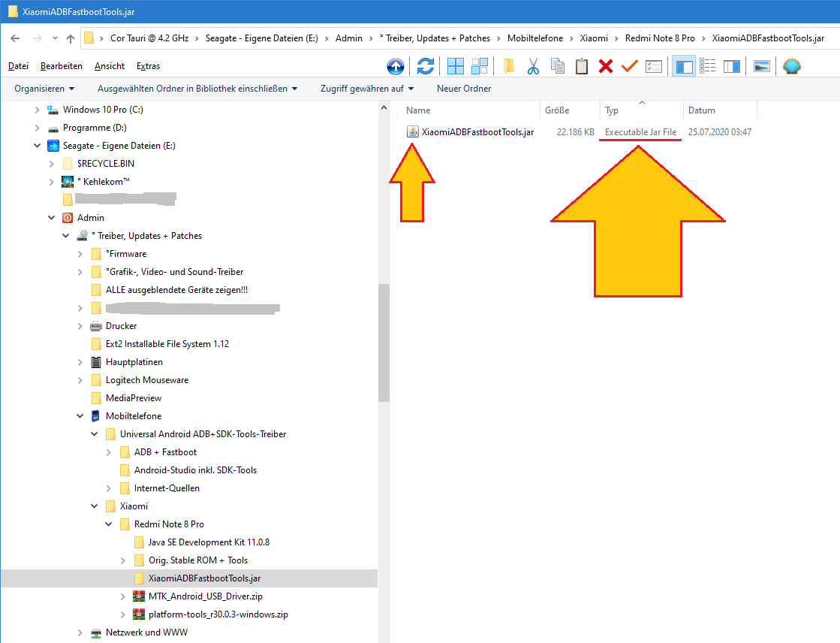Open Zugriff gewähren auf dropdown

point(367,89)
